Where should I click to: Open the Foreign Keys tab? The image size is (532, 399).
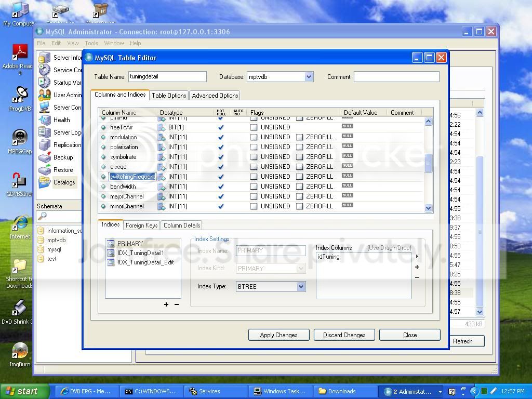coord(141,225)
